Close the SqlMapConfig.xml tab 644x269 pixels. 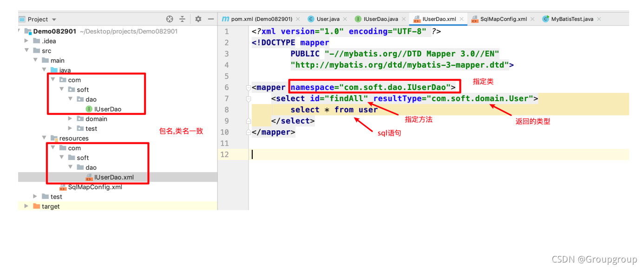coord(532,19)
